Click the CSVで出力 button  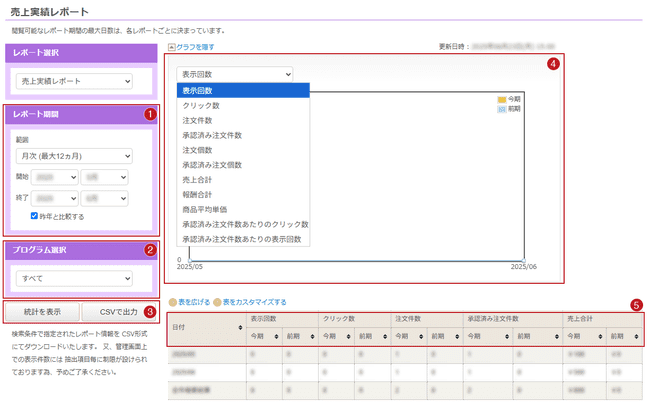click(x=119, y=312)
